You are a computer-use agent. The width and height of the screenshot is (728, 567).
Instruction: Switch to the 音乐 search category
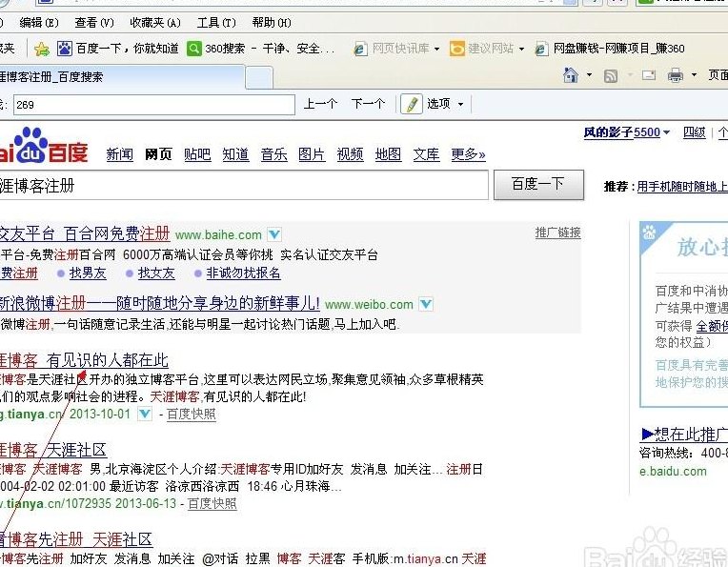point(273,154)
